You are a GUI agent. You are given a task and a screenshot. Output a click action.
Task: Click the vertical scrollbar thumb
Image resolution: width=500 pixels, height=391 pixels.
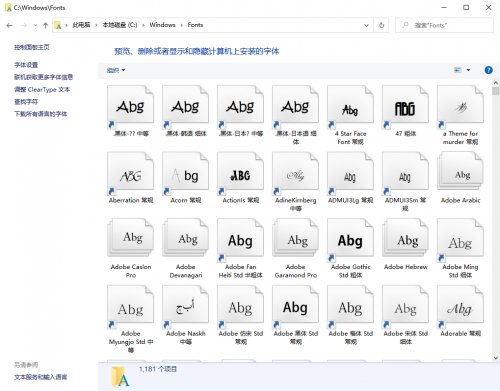495,91
